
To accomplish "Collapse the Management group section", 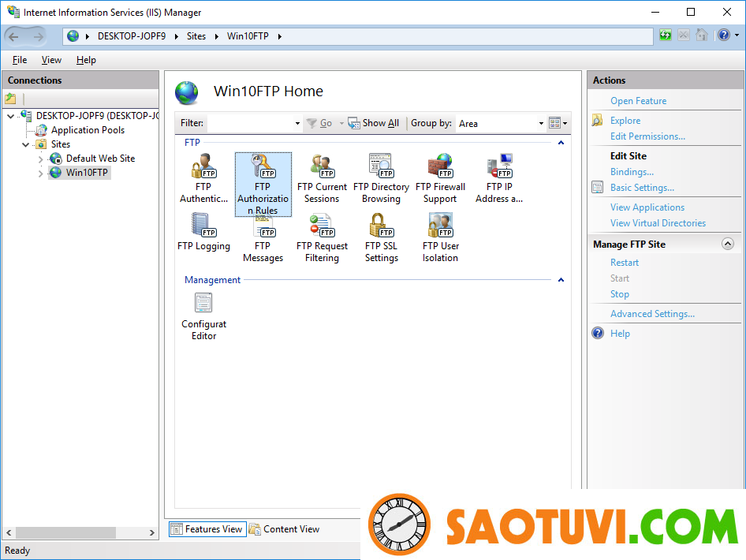I will coord(561,280).
